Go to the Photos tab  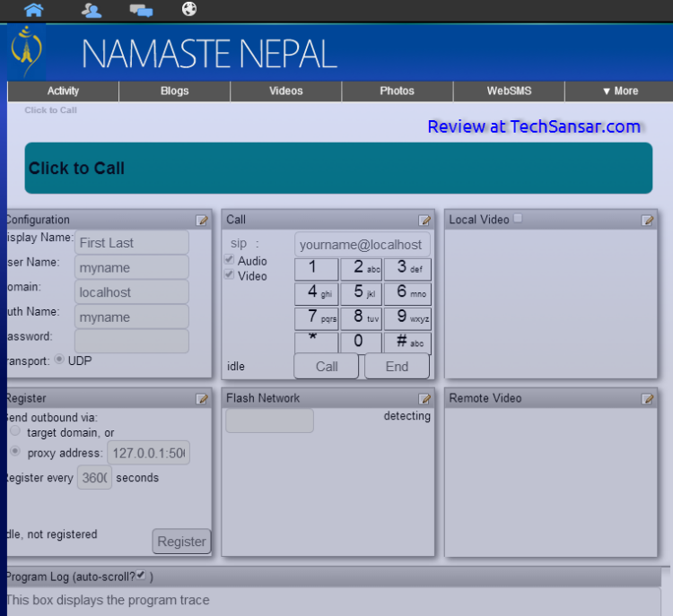397,91
